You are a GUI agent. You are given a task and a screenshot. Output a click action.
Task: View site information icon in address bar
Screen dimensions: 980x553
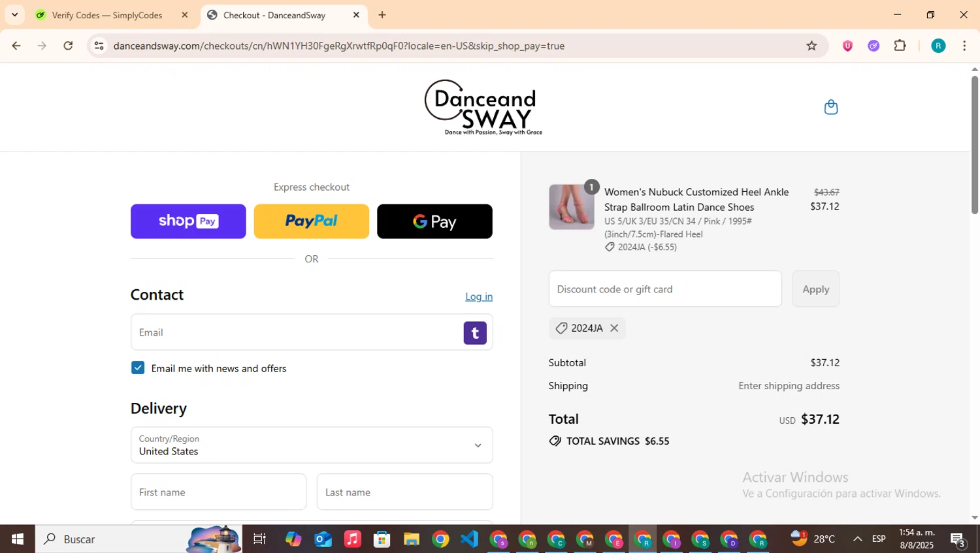pos(99,46)
